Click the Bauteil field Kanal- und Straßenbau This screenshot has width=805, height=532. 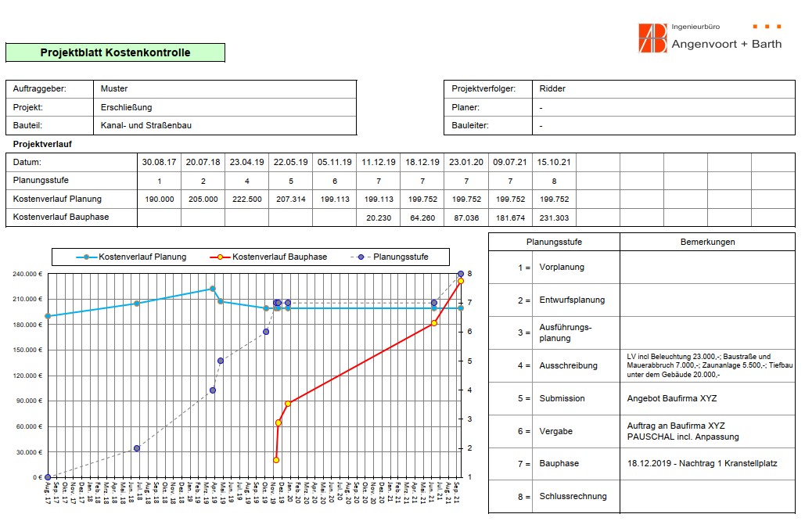(x=146, y=125)
